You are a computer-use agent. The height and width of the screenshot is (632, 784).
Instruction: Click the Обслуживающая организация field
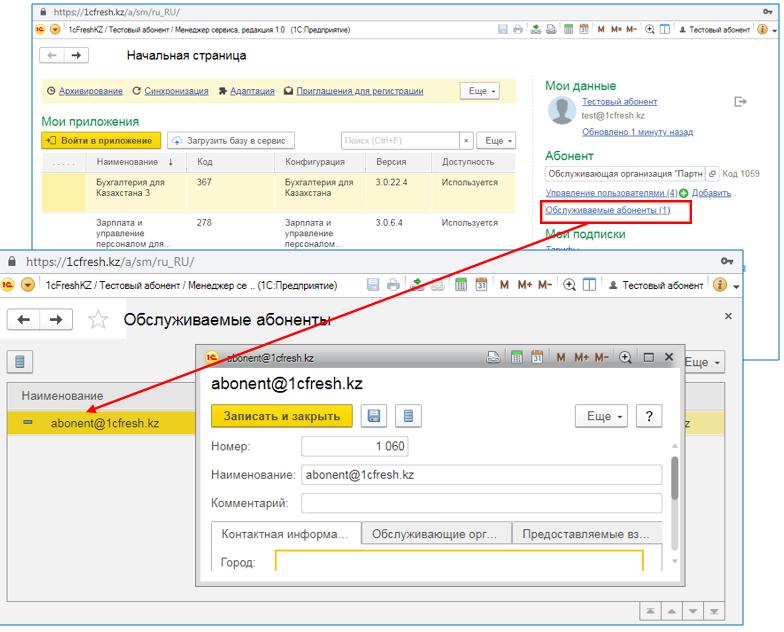coord(625,174)
